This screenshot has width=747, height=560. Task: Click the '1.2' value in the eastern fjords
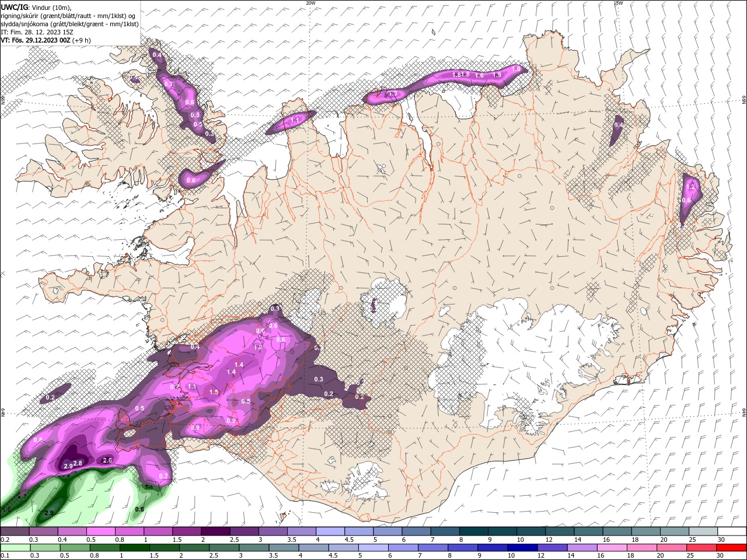(x=692, y=187)
